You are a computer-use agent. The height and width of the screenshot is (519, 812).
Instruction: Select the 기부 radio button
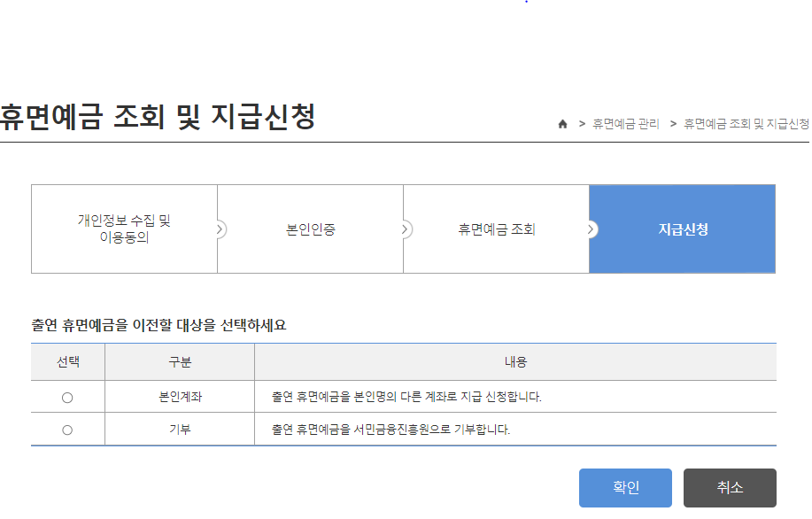click(x=67, y=430)
